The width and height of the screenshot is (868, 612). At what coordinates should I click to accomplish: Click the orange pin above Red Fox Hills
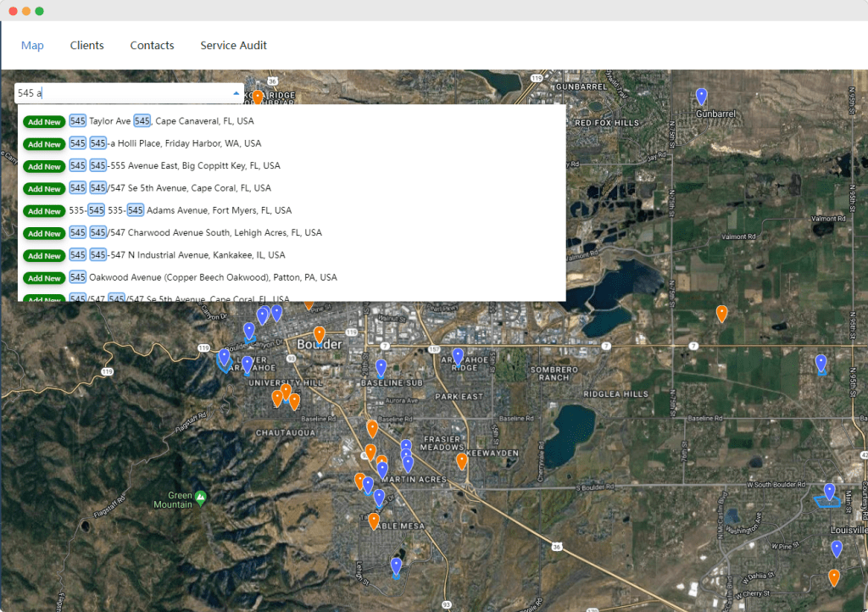click(x=257, y=97)
